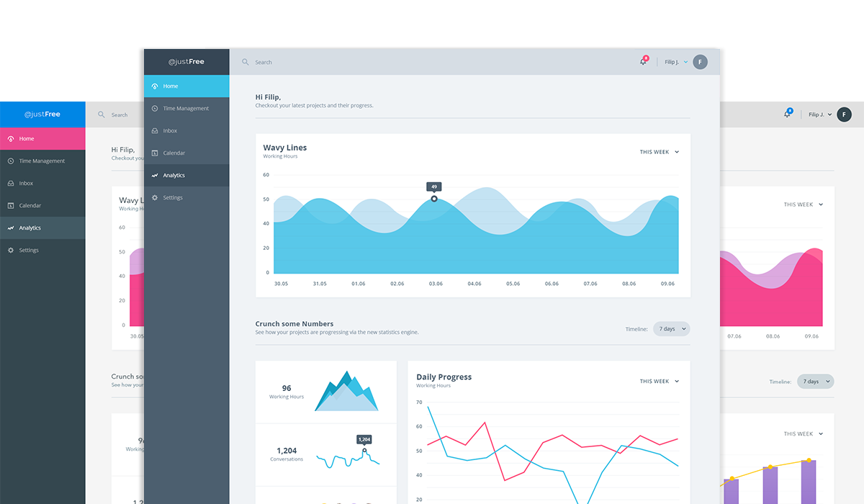Open the THIS WEEK dropdown on Wavy Lines
The width and height of the screenshot is (864, 504).
pos(660,152)
